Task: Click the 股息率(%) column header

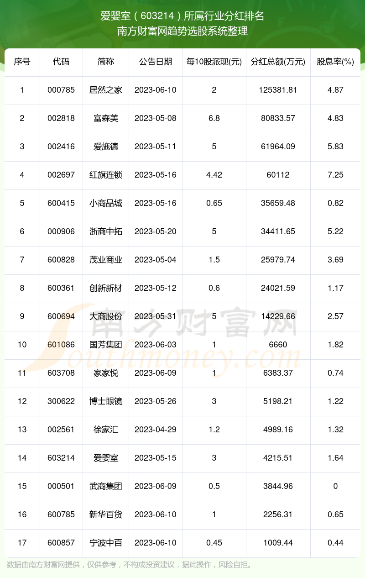Action: click(x=335, y=62)
